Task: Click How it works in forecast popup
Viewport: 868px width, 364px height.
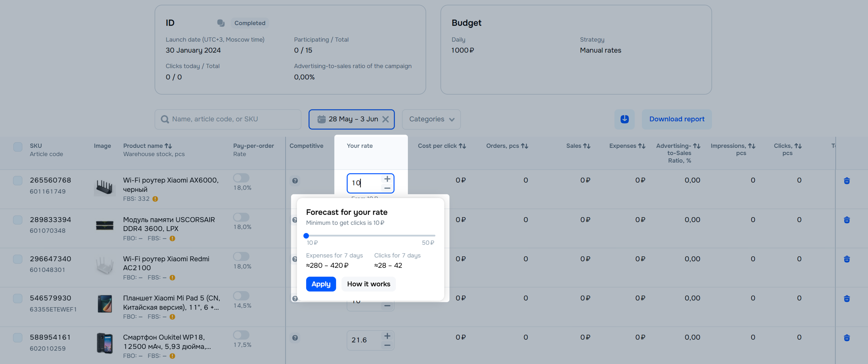Action: point(369,284)
